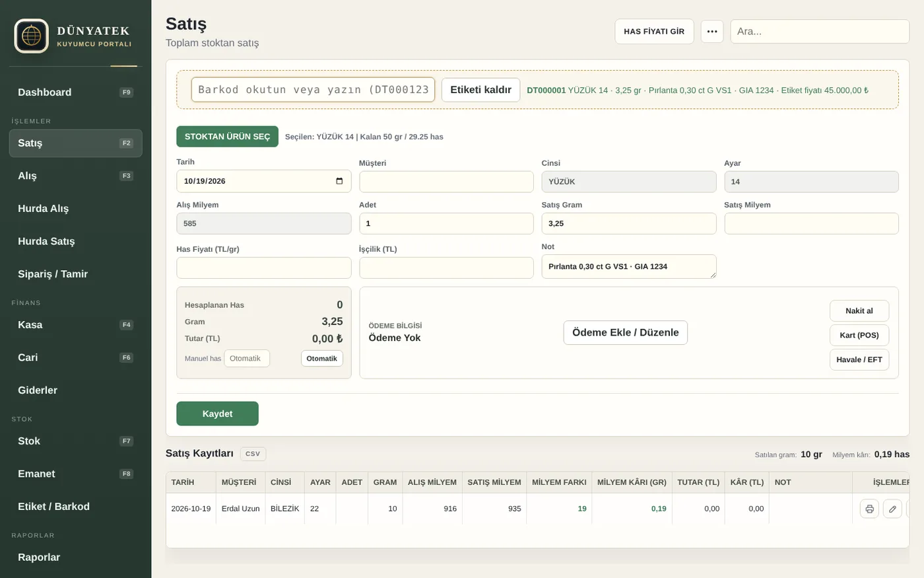Edit the Erdal Uzun sale record

(x=892, y=509)
